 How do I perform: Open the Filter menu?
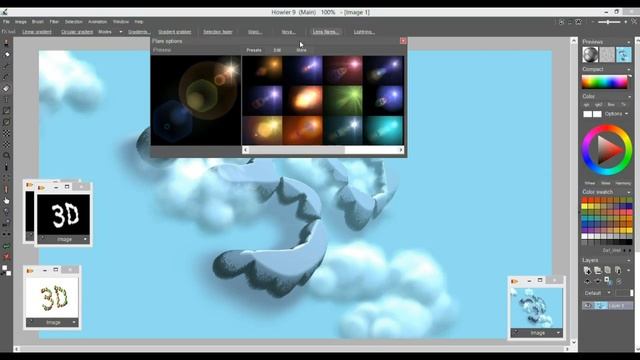(x=54, y=22)
